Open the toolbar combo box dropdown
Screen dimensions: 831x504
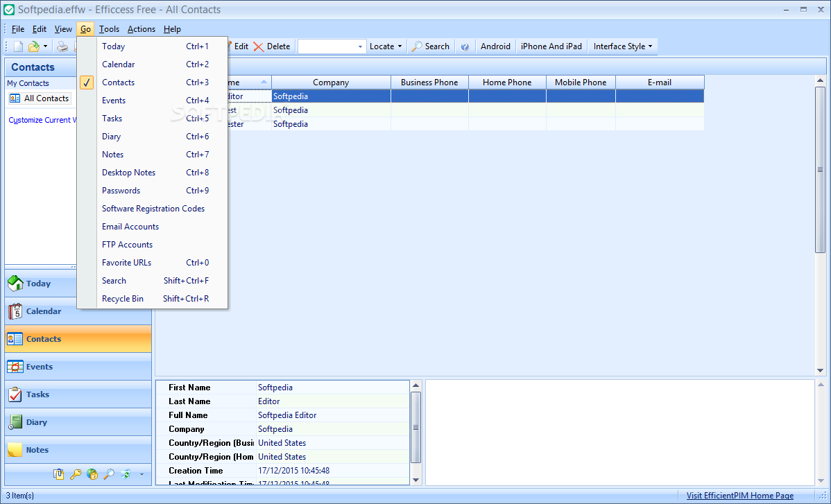(360, 46)
